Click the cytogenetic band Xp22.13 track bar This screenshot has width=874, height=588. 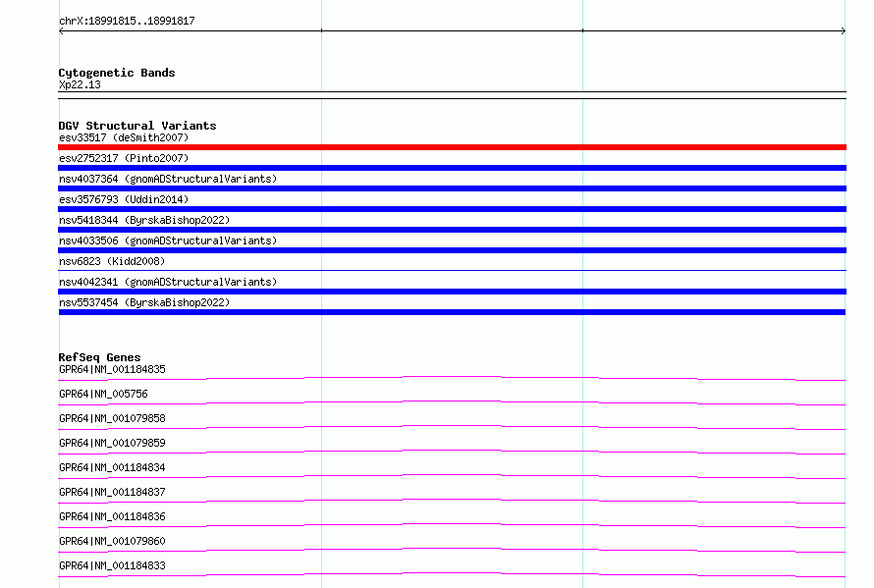(x=452, y=95)
